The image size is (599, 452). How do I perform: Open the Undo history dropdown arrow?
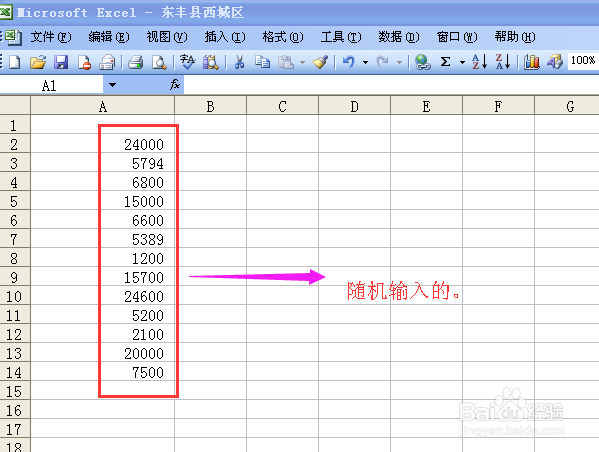(x=365, y=62)
